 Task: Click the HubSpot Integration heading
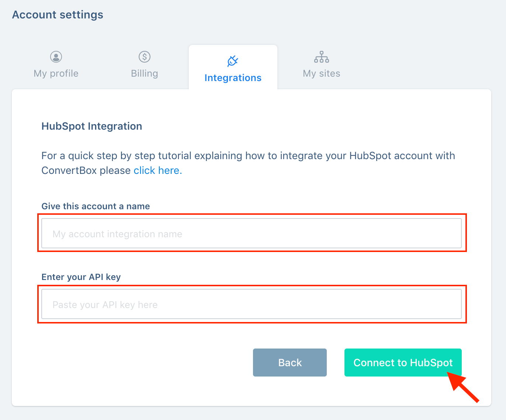pyautogui.click(x=92, y=126)
